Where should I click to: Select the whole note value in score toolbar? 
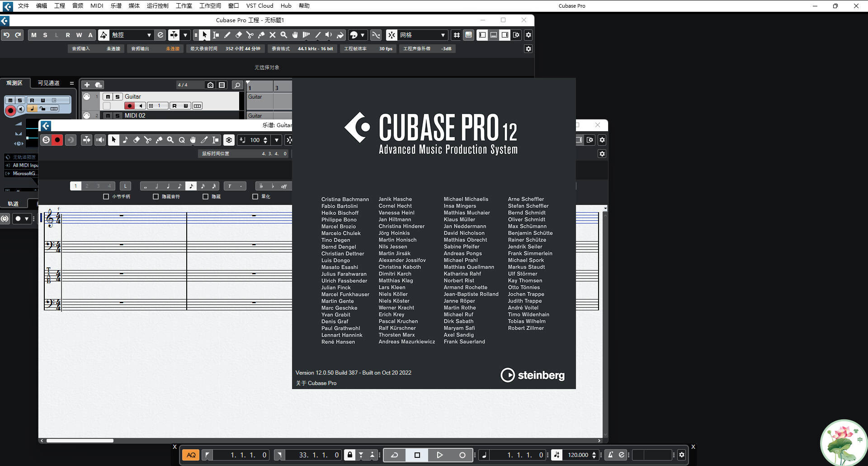[146, 186]
